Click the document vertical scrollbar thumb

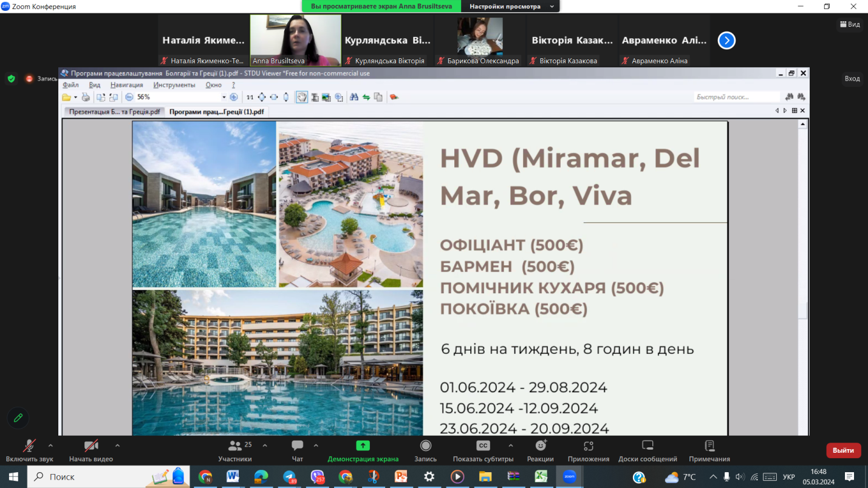click(x=803, y=310)
